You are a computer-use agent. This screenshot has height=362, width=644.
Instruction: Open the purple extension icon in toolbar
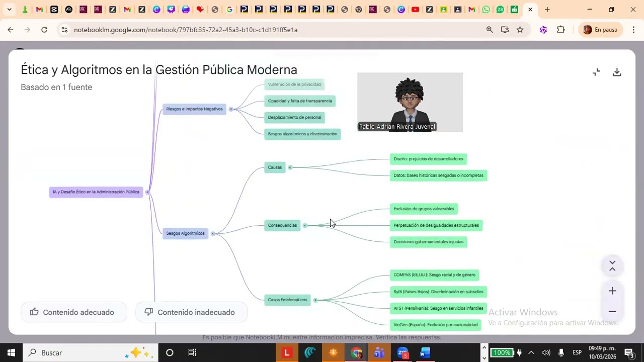[543, 30]
